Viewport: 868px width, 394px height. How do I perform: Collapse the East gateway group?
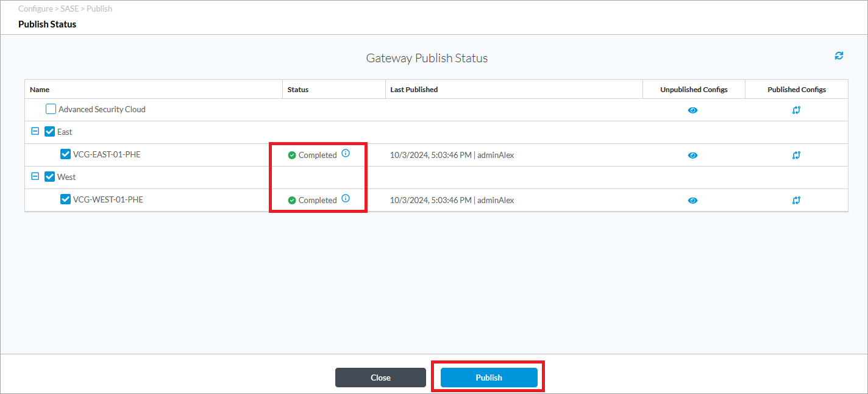click(35, 131)
